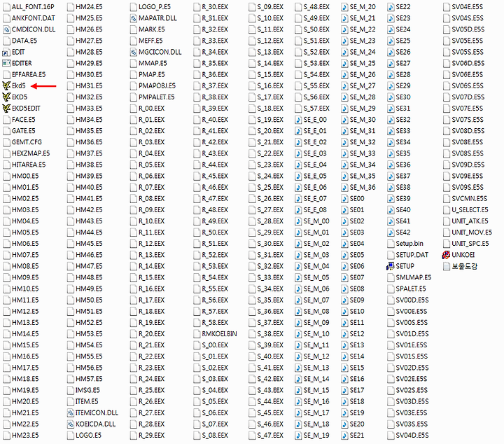Screen dimensions: 504x444
Task: Select the EDITER application icon
Action: point(6,63)
